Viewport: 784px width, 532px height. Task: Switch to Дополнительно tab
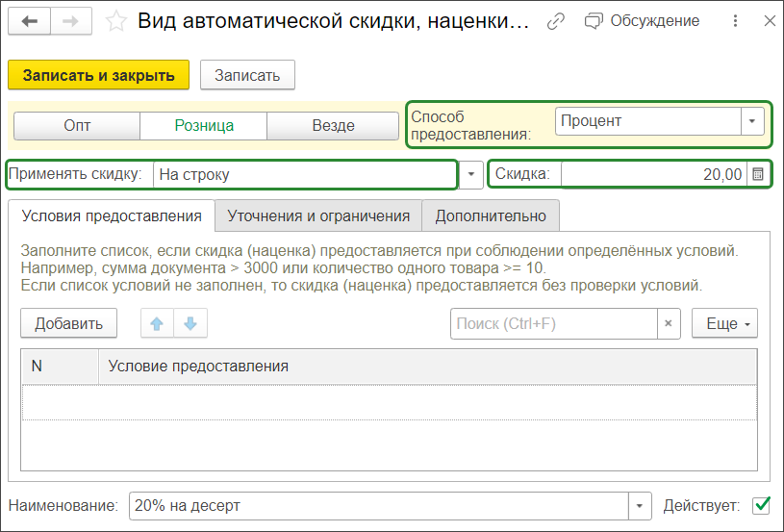(491, 216)
